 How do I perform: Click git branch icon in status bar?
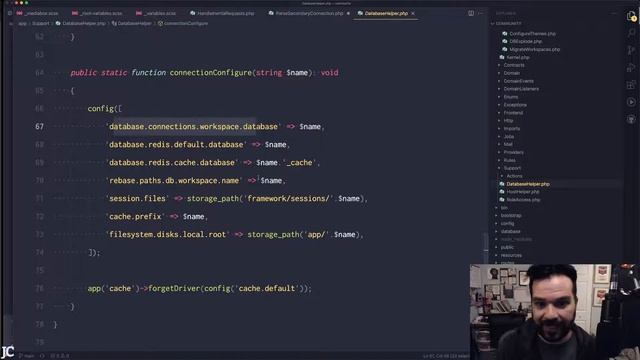pyautogui.click(x=21, y=356)
